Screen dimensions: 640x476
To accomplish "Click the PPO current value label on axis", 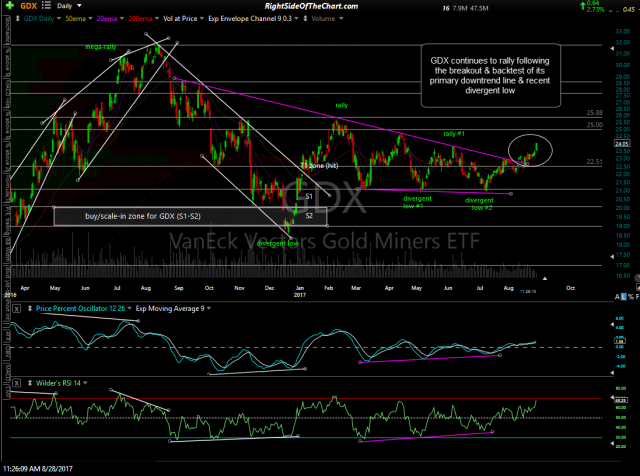I will click(x=620, y=341).
